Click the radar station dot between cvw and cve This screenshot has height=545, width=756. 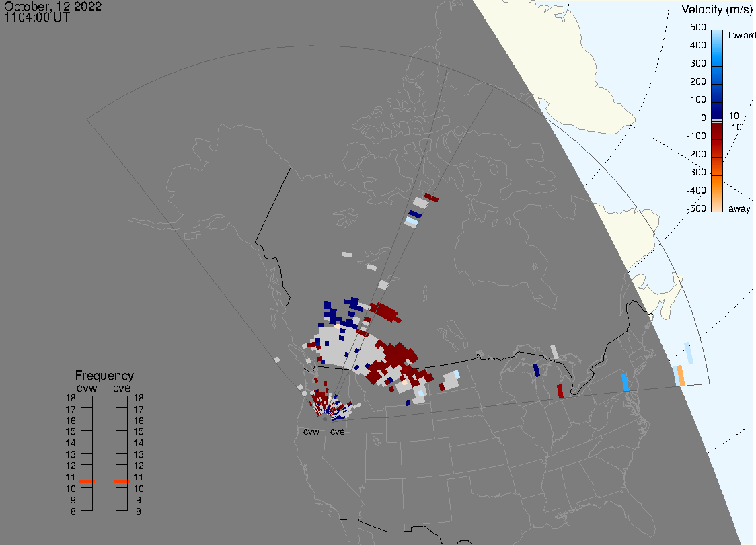point(325,420)
